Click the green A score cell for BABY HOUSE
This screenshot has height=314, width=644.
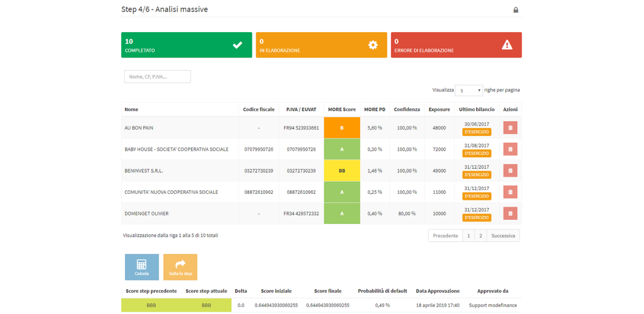(x=342, y=149)
